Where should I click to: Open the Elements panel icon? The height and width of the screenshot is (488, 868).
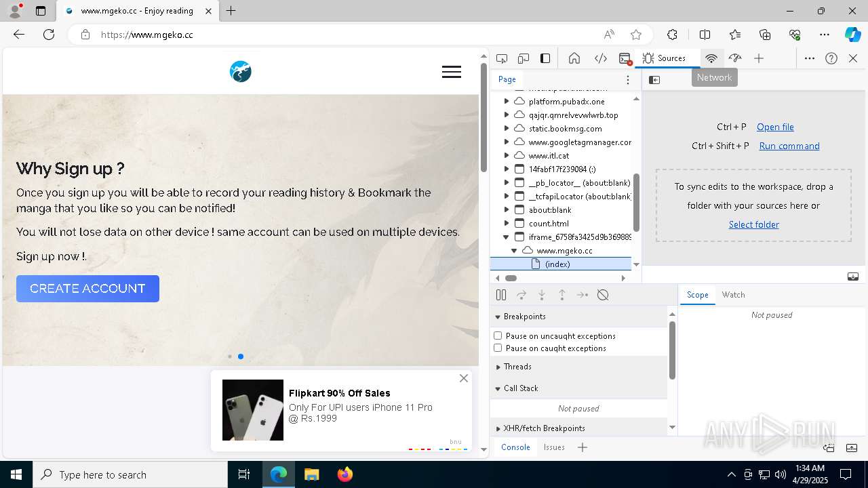tap(600, 58)
